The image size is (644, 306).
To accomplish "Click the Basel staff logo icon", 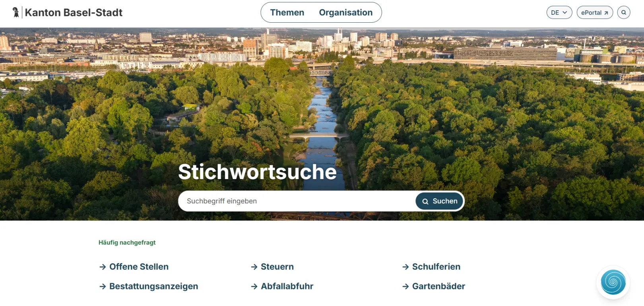I will pos(16,12).
